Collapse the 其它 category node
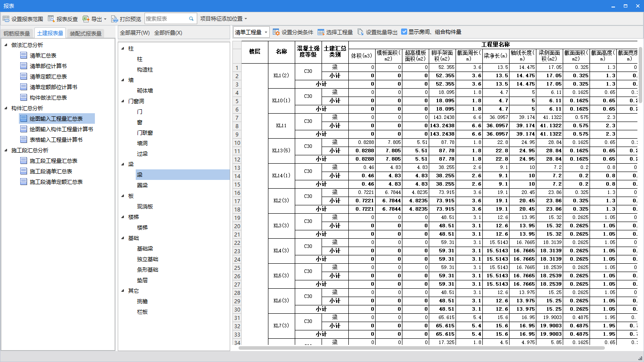This screenshot has width=644, height=362. point(123,290)
